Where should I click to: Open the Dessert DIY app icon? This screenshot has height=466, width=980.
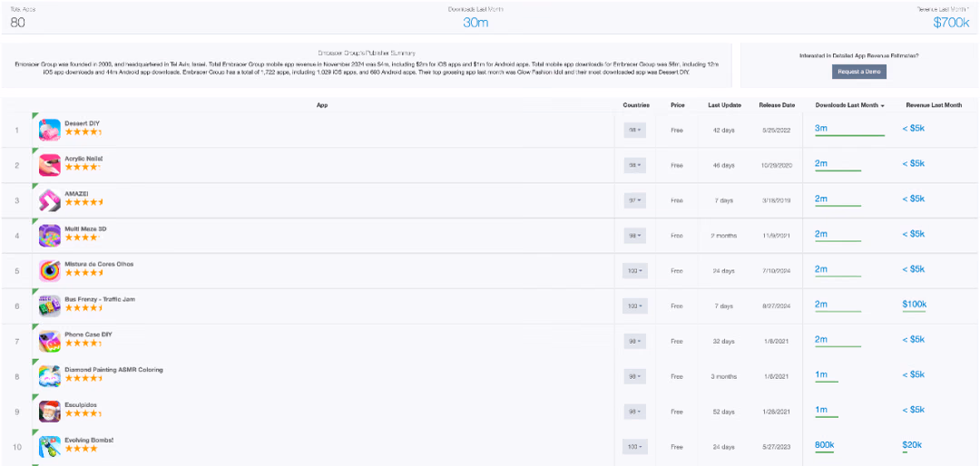pyautogui.click(x=49, y=130)
